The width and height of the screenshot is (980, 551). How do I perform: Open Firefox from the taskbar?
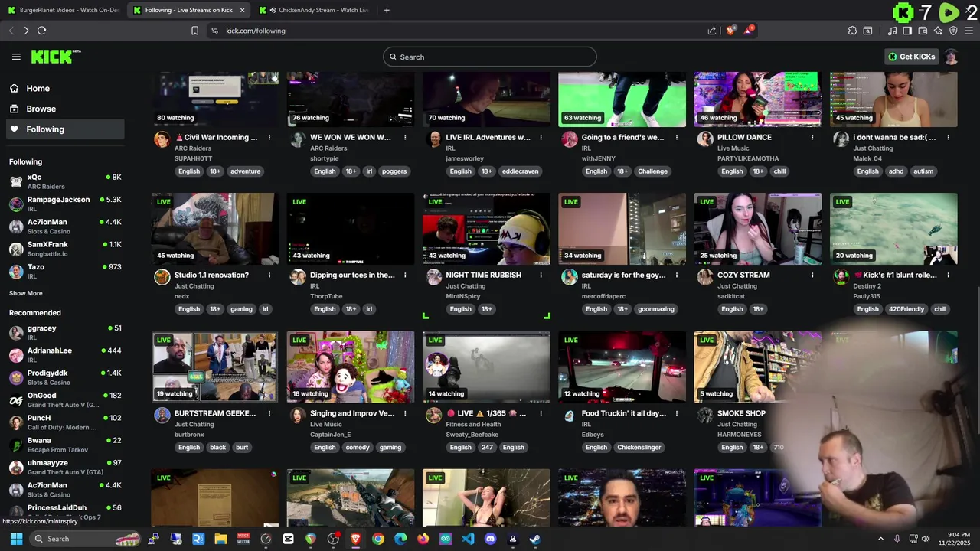[423, 539]
